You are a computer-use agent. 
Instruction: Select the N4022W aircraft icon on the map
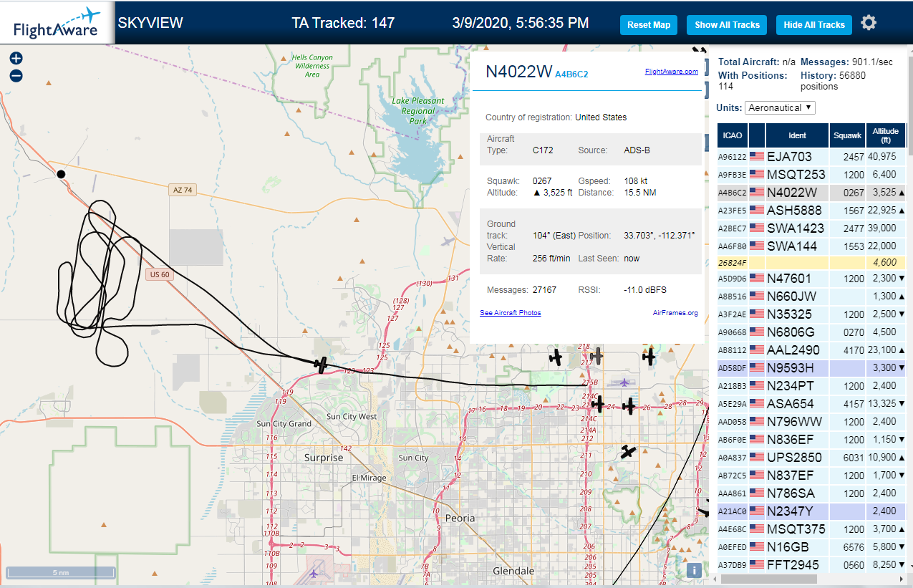click(x=322, y=365)
